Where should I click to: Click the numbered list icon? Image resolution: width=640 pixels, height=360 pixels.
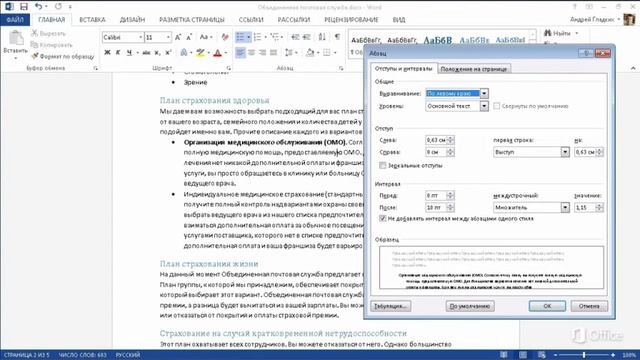click(x=257, y=37)
